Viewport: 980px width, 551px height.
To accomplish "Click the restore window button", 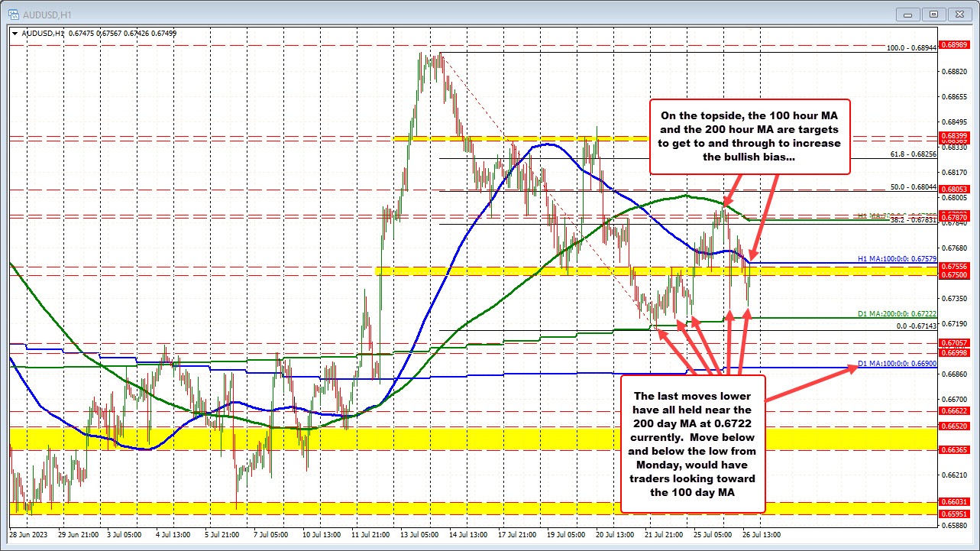I will [x=933, y=14].
